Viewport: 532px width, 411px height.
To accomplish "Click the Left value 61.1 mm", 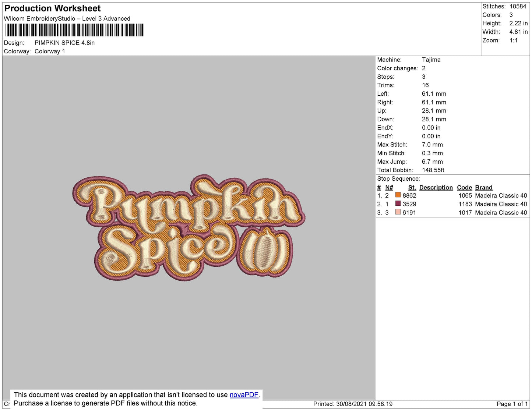I will coord(434,93).
